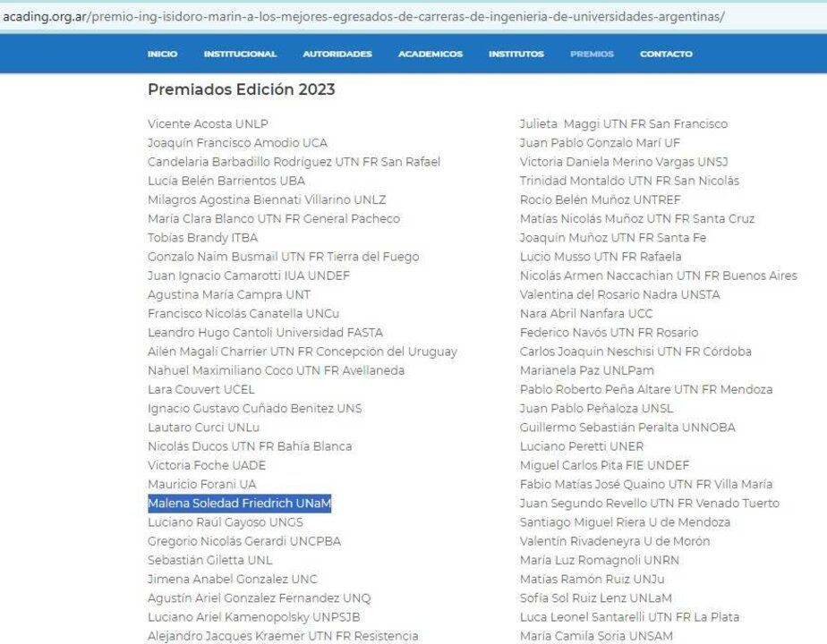Image resolution: width=827 pixels, height=644 pixels.
Task: Click 'Lara Couvert UCEL' entry
Action: [x=201, y=389]
